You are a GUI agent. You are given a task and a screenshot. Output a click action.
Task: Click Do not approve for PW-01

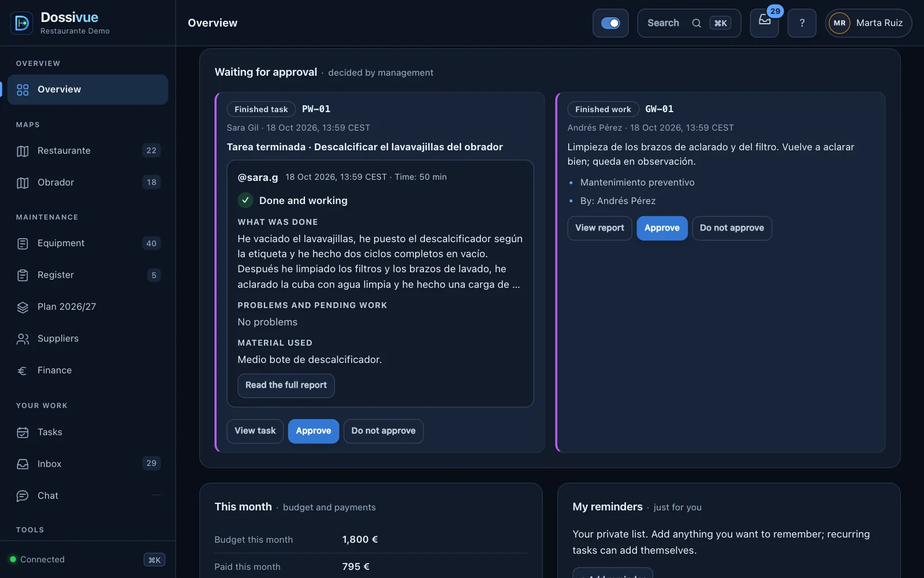coord(383,431)
